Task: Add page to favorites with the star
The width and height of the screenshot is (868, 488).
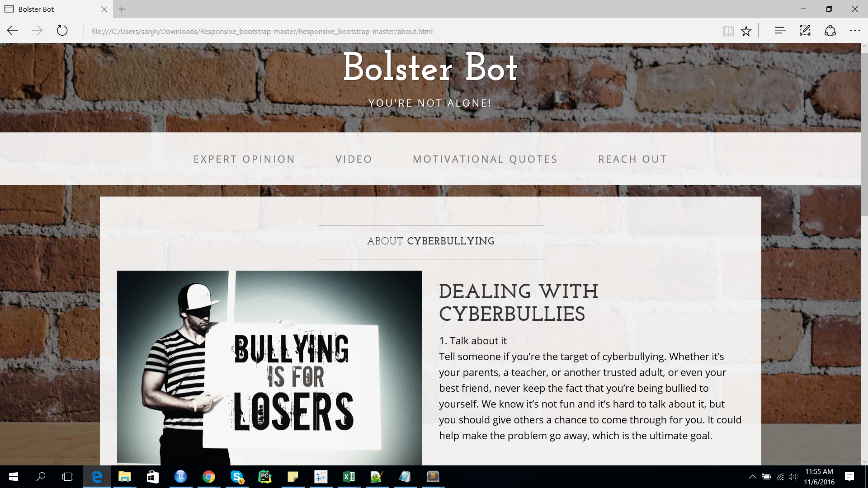Action: (x=746, y=31)
